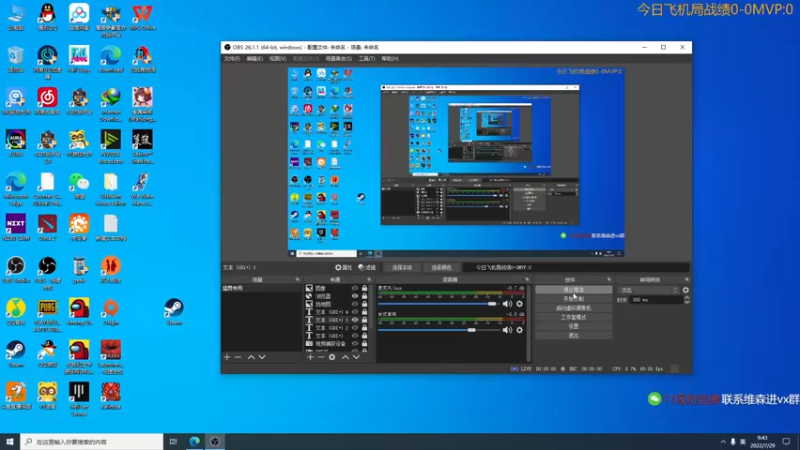Open the 视图(V) menu
The height and width of the screenshot is (450, 800).
coord(278,59)
